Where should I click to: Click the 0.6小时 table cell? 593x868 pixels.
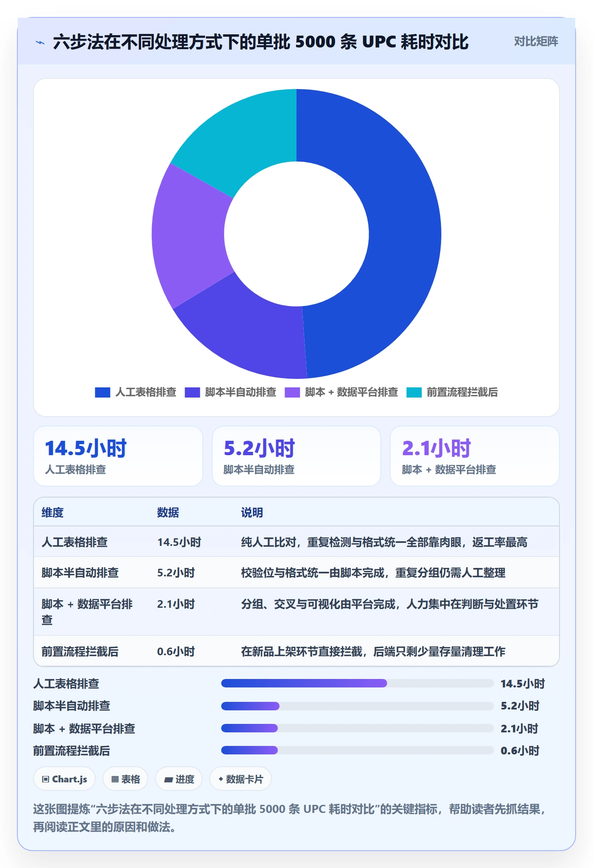pos(176,651)
